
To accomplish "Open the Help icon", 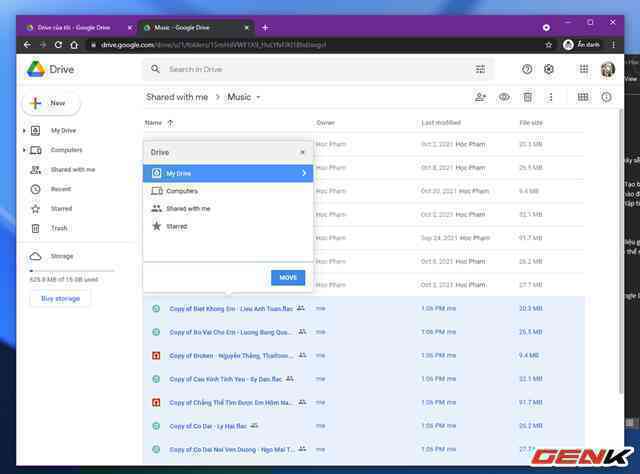I will tap(527, 69).
